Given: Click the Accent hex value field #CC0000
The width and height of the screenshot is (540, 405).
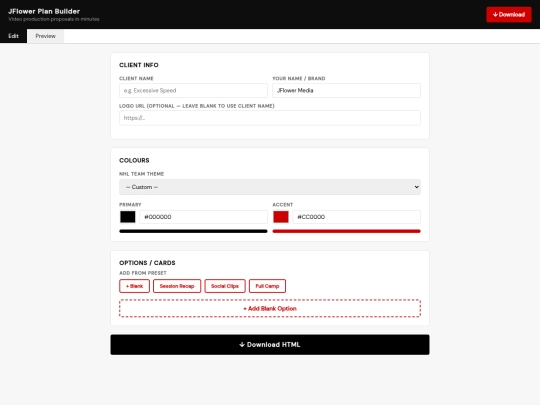Looking at the screenshot, I should click(x=356, y=217).
